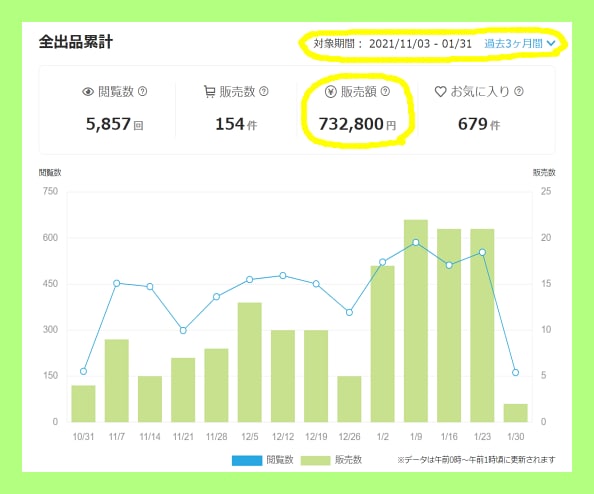
Task: Click the 679 favorites value
Action: [x=473, y=124]
